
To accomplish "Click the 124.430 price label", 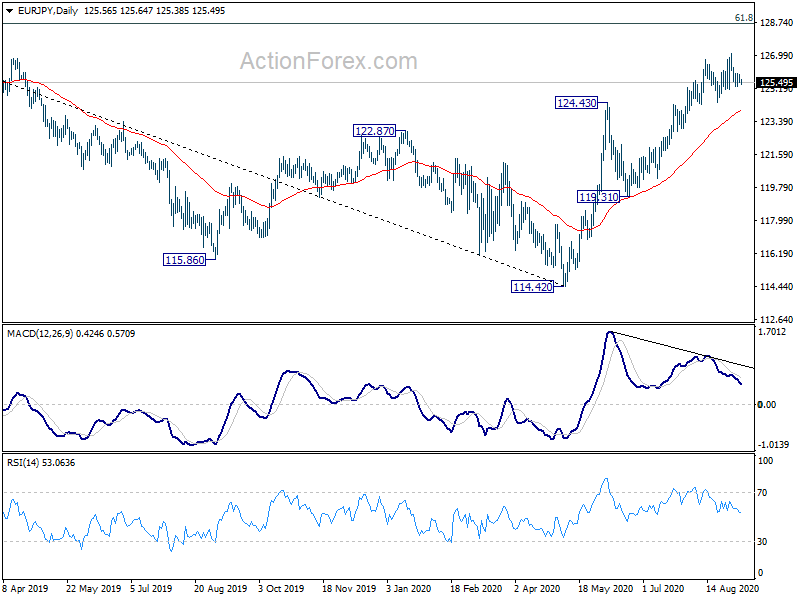I will click(577, 103).
